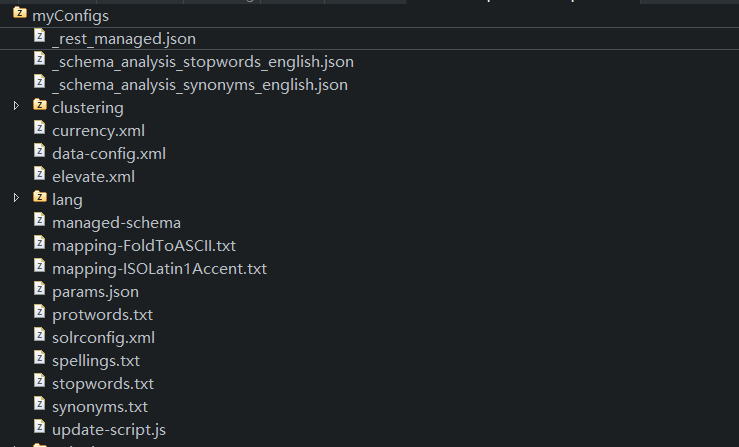Select mapping-ISOLatin1Accent.txt file name

point(159,269)
